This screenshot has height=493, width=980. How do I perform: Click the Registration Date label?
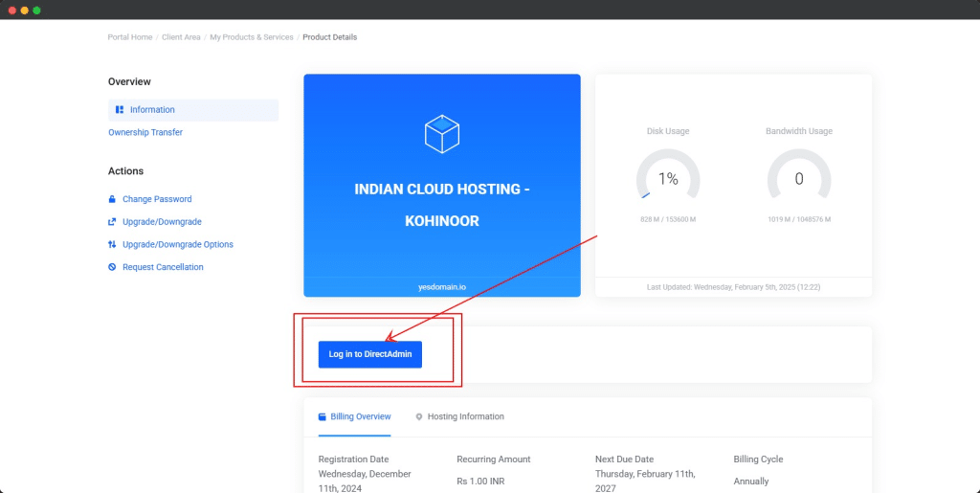353,459
